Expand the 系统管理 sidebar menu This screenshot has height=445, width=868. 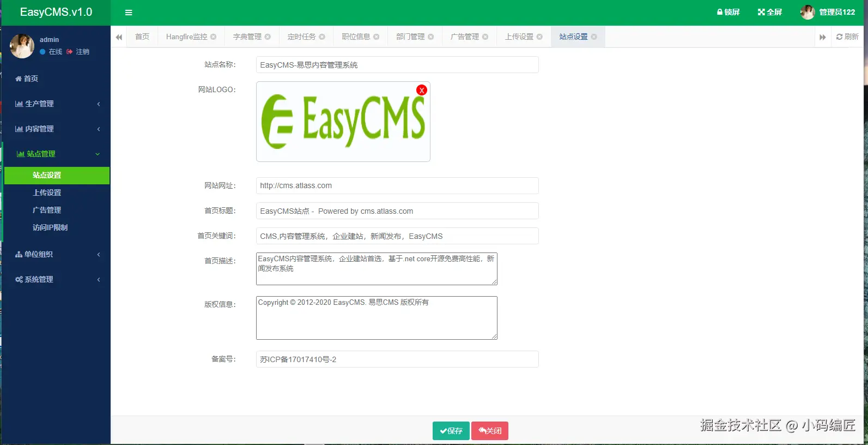pyautogui.click(x=57, y=279)
